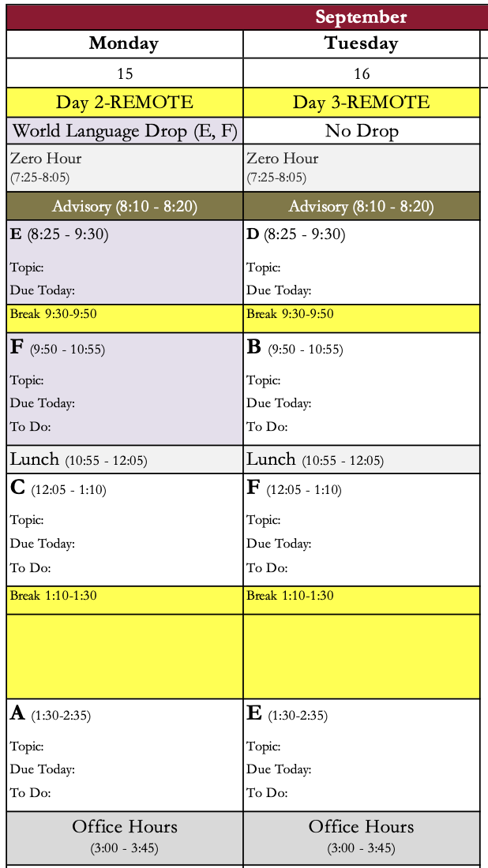
Task: Select the yellow Day 2-REMOTE cell
Action: tap(125, 102)
